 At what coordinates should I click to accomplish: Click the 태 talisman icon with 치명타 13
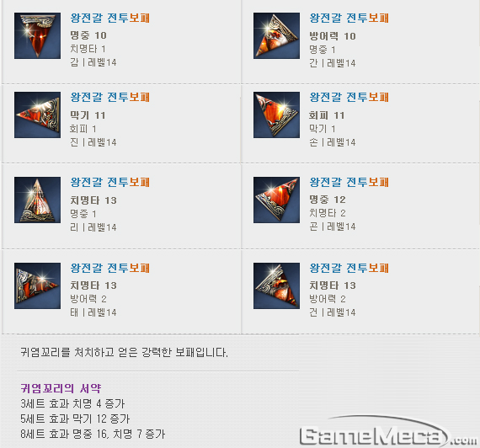click(37, 285)
